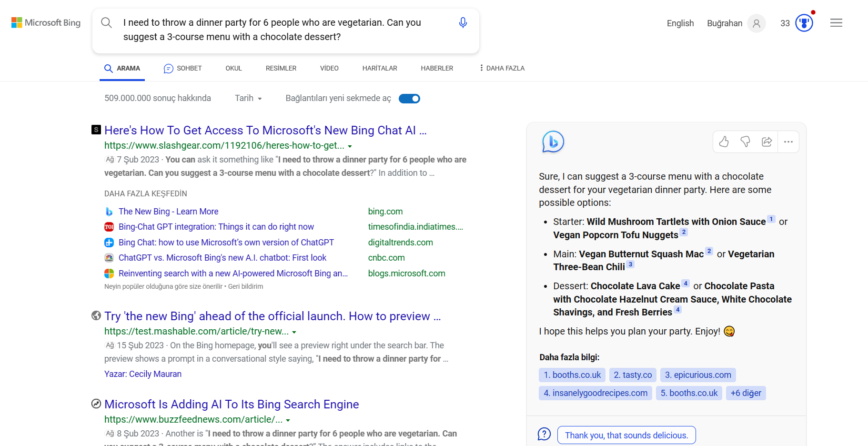Screen dimensions: 868x446
Task: Click rewards points count 33
Action: point(785,23)
